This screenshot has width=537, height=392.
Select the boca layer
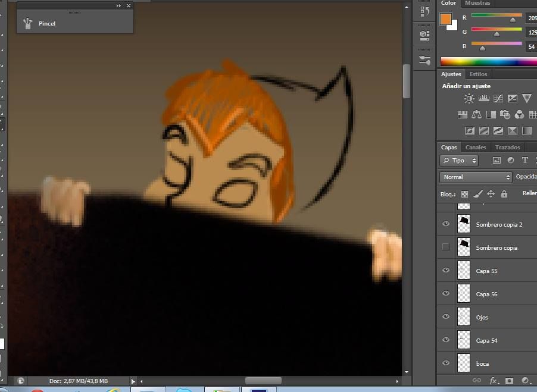487,363
